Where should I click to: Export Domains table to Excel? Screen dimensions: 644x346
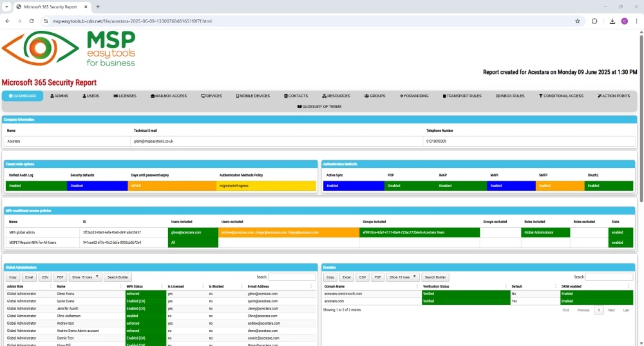346,277
